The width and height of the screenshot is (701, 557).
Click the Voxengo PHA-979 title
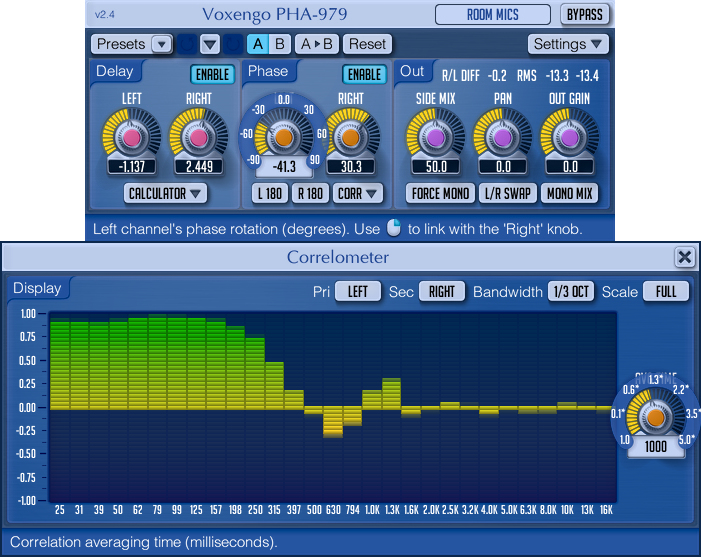pos(274,15)
